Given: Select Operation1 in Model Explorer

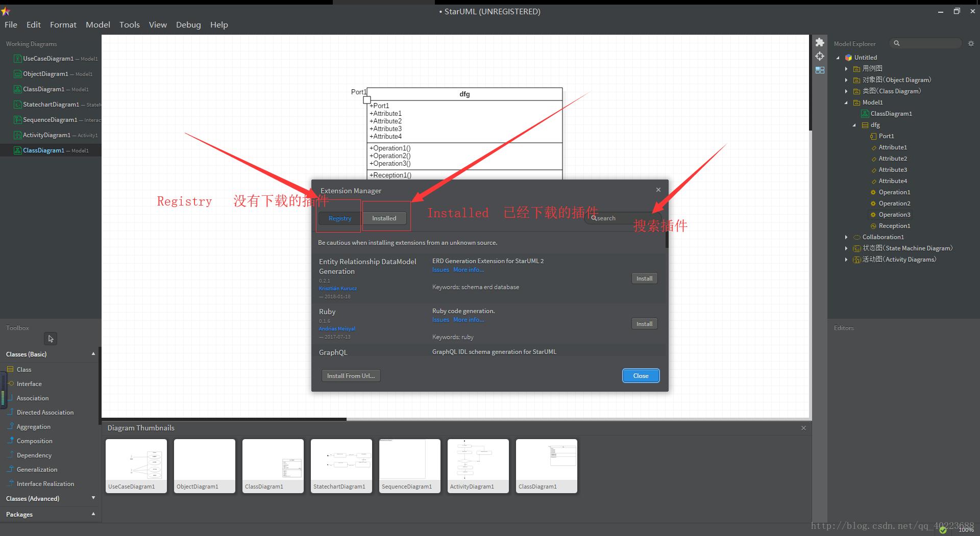Looking at the screenshot, I should pos(894,192).
